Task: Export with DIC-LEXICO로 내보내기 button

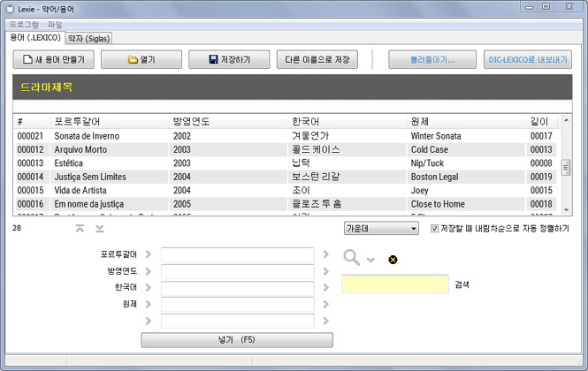Action: (x=528, y=59)
